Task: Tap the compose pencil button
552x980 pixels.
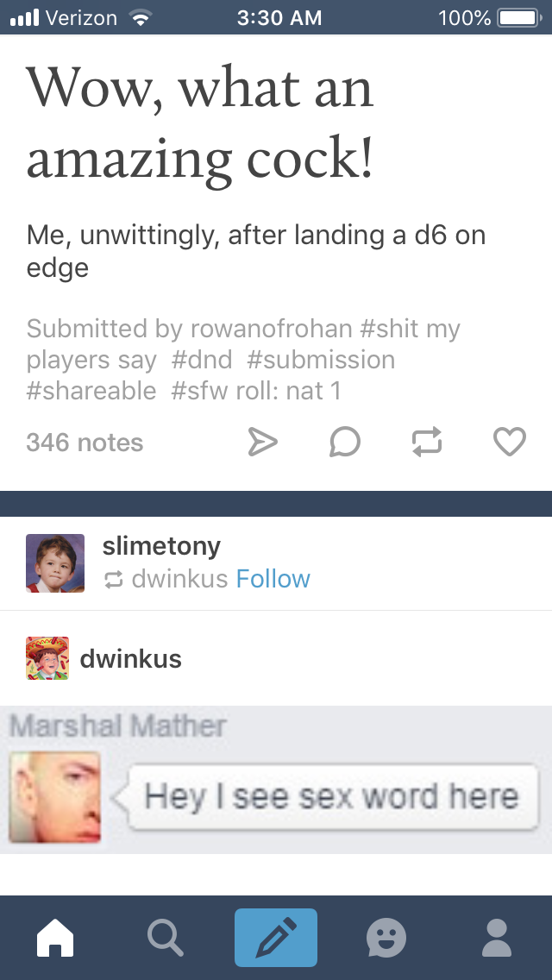Action: point(276,938)
